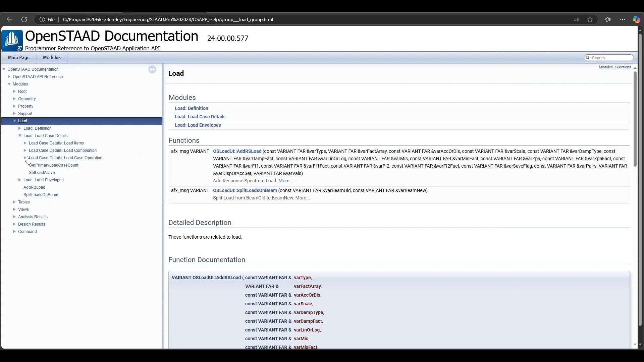Click the favorite star icon in address bar
This screenshot has width=644, height=362.
click(x=590, y=19)
